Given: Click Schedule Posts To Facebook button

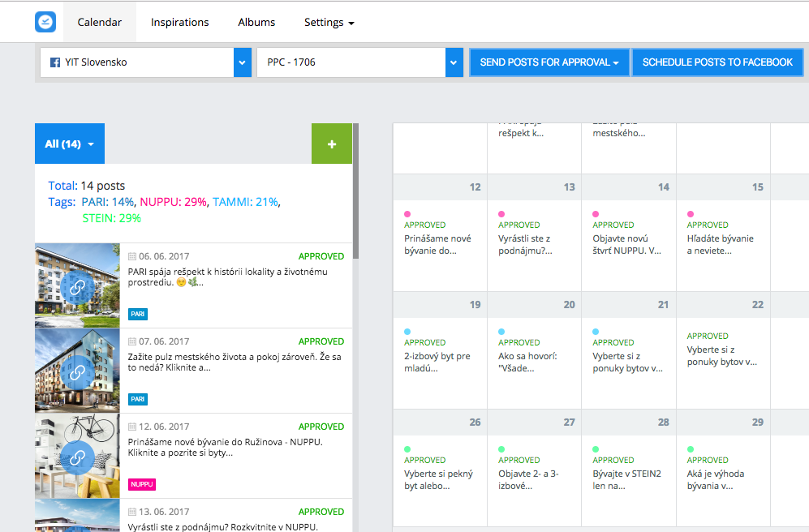Looking at the screenshot, I should point(717,62).
